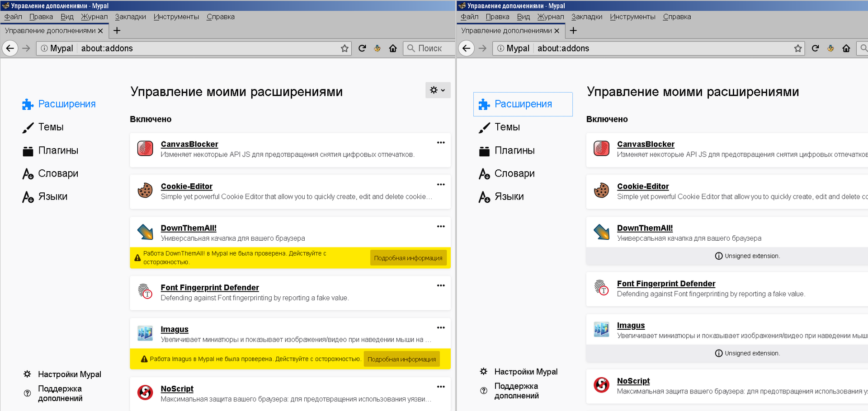The width and height of the screenshot is (868, 411).
Task: Open NoScript three-dot options in left window
Action: [441, 387]
